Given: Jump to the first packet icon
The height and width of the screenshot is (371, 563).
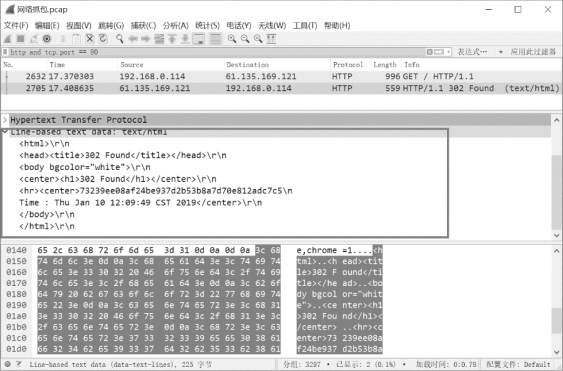Looking at the screenshot, I should click(x=172, y=39).
